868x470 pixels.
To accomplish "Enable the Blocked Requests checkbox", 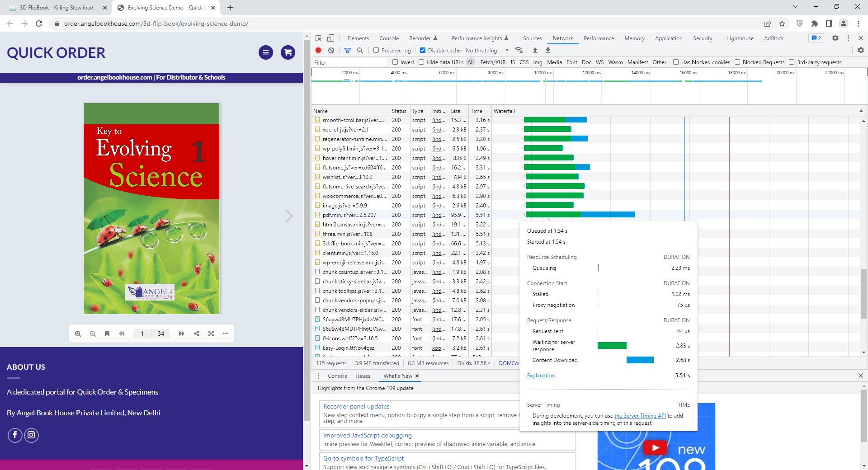I will pyautogui.click(x=737, y=62).
